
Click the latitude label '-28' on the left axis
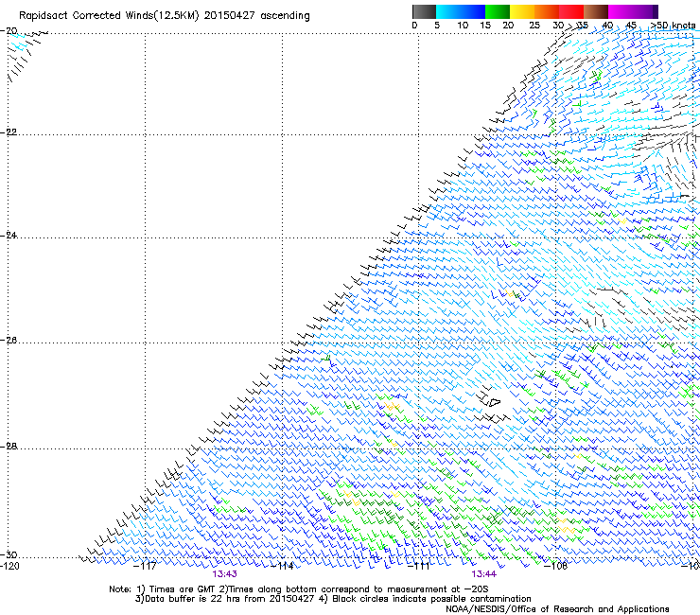coord(9,447)
